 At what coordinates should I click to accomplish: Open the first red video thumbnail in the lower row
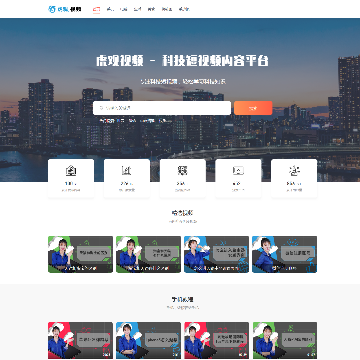click(x=80, y=340)
